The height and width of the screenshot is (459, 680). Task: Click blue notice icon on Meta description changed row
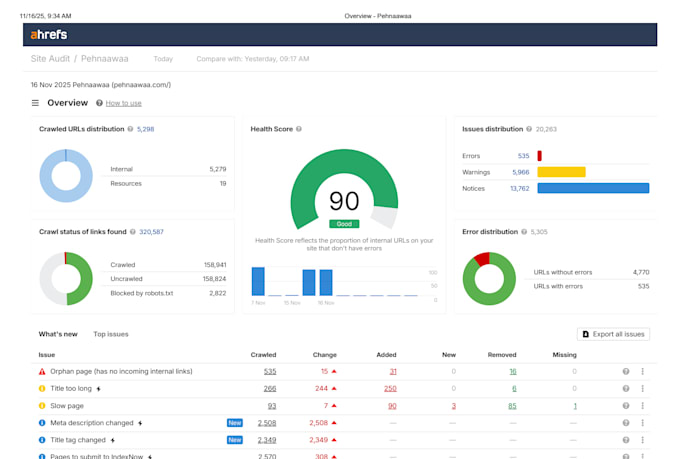pyautogui.click(x=42, y=423)
